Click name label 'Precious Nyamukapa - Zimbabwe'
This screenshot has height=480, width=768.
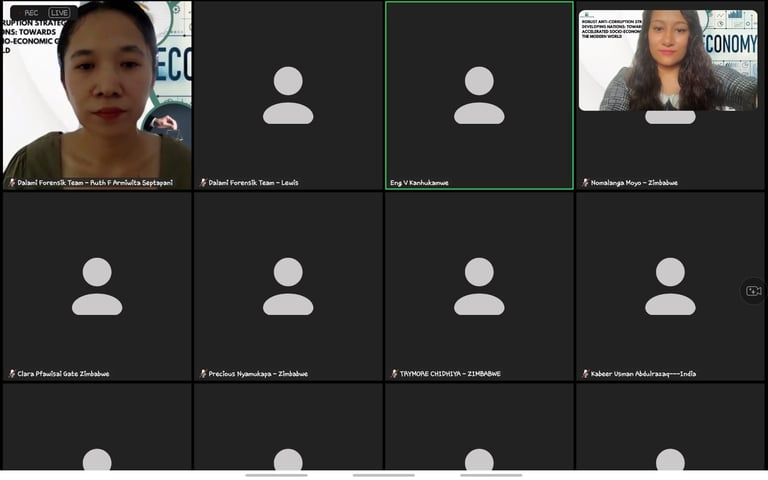coord(258,374)
